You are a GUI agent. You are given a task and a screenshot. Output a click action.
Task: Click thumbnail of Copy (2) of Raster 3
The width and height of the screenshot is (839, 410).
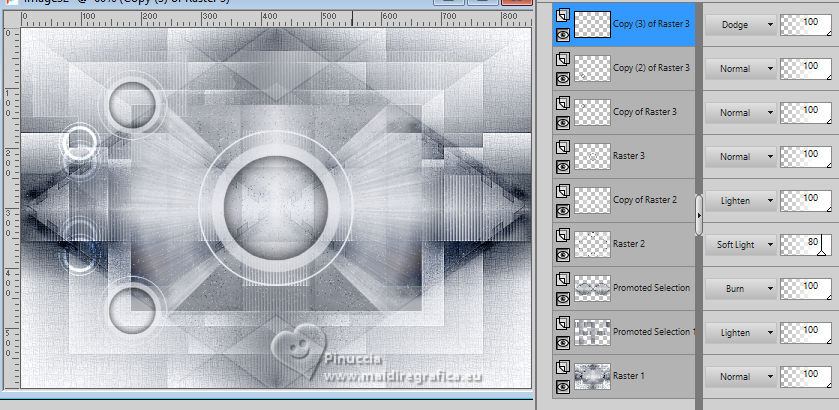click(x=592, y=69)
